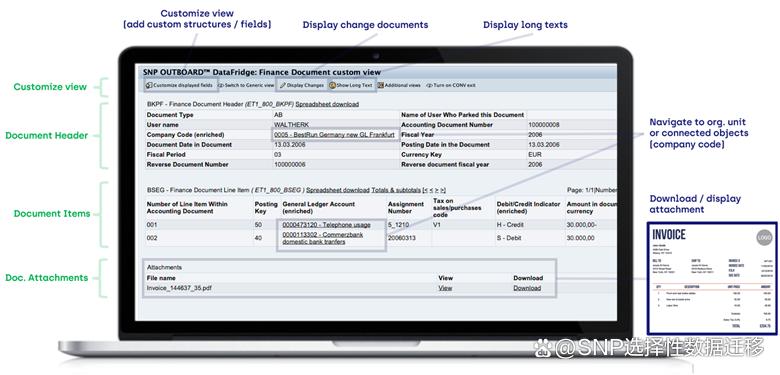Click Posting Key column header
The image size is (780, 375).
[266, 208]
